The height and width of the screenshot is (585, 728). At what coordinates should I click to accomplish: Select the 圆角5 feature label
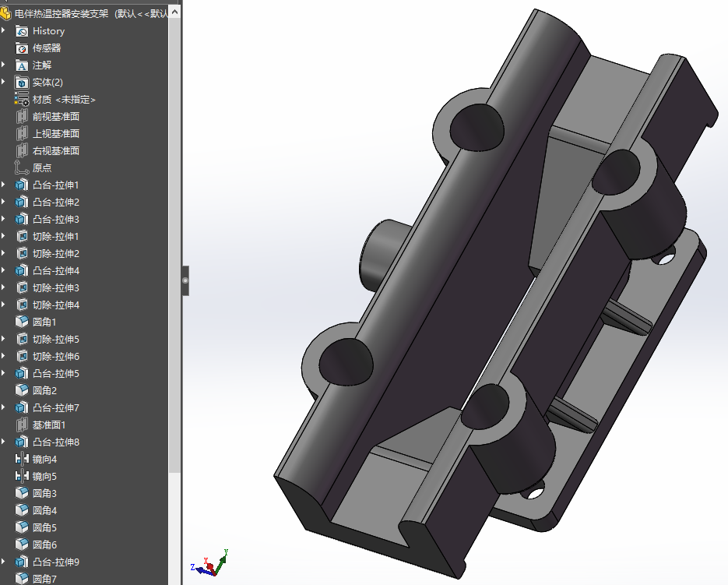click(x=44, y=528)
